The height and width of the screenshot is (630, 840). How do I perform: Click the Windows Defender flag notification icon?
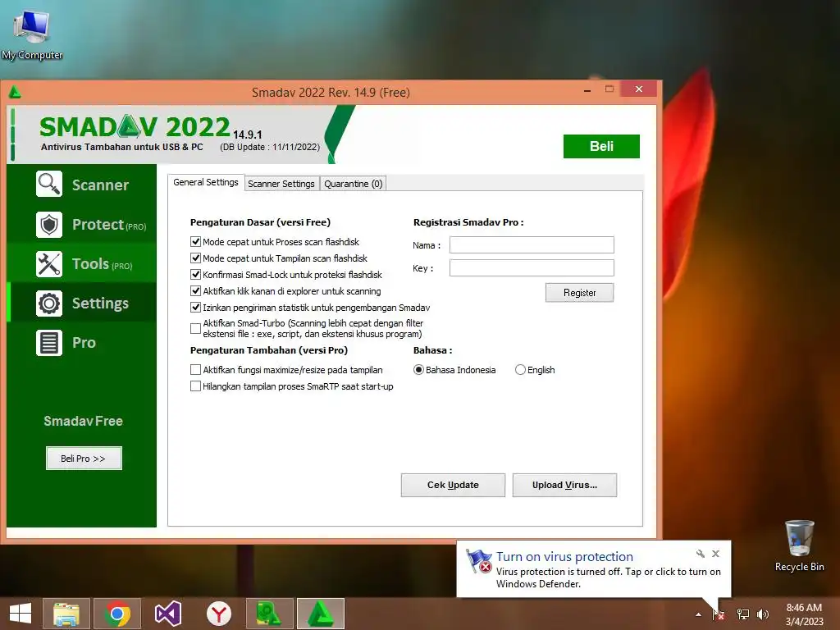point(479,561)
